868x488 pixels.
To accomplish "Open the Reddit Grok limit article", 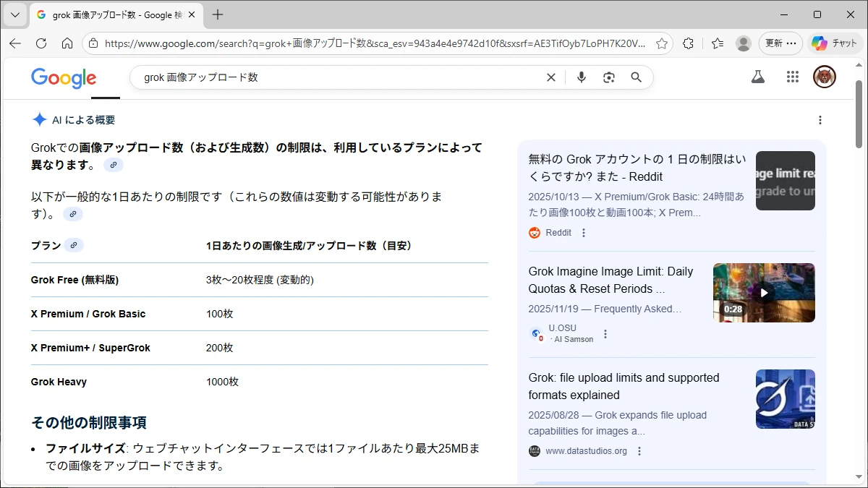I will [637, 168].
